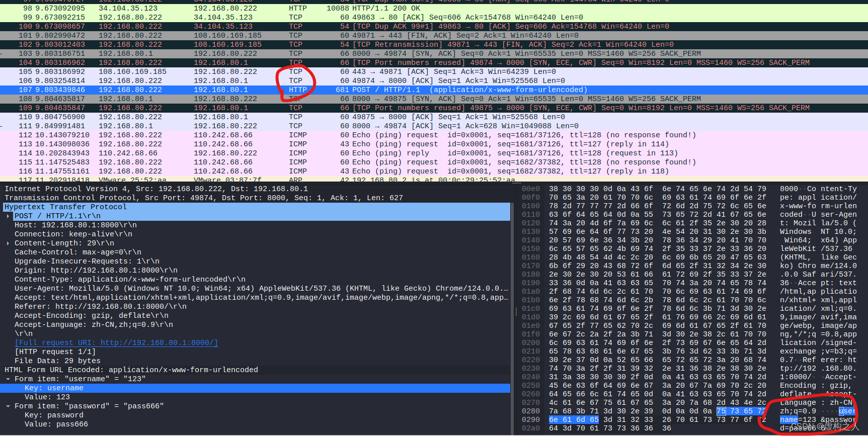
Task: Click hex offset 0150 in bytes pane
Action: tap(531, 248)
